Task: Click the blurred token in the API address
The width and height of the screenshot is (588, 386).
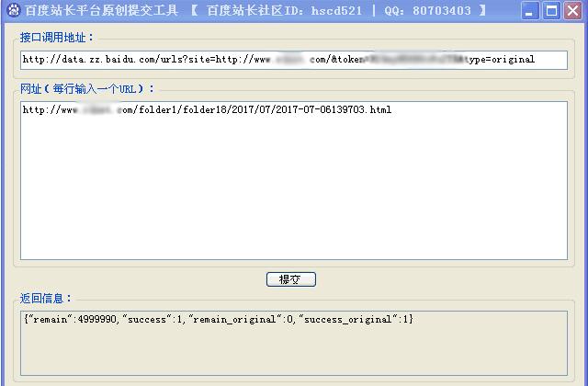Action: click(413, 60)
